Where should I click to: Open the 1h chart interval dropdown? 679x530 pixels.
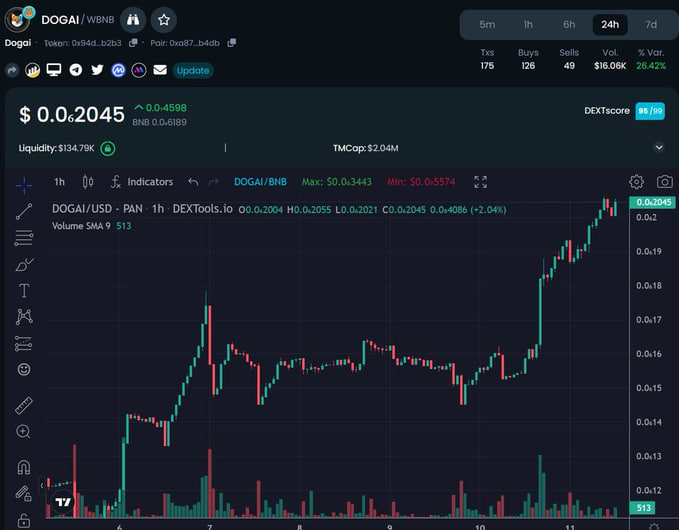(x=59, y=182)
